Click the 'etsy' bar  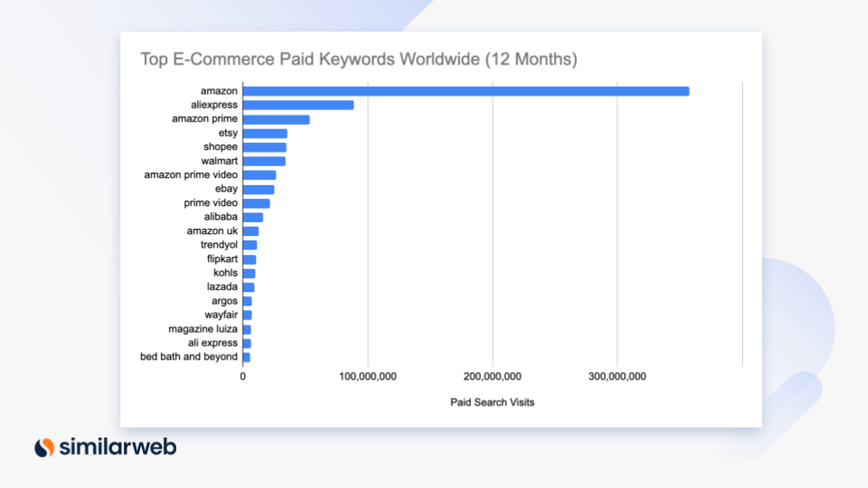click(265, 134)
